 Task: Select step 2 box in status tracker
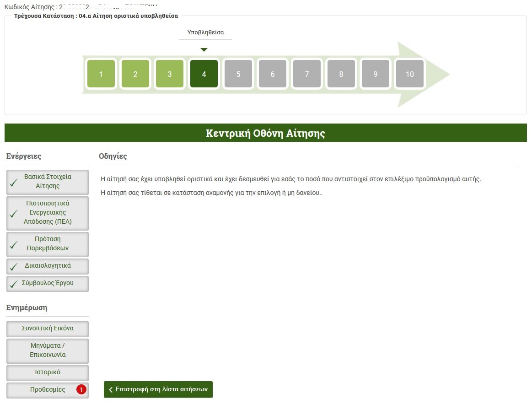[135, 74]
